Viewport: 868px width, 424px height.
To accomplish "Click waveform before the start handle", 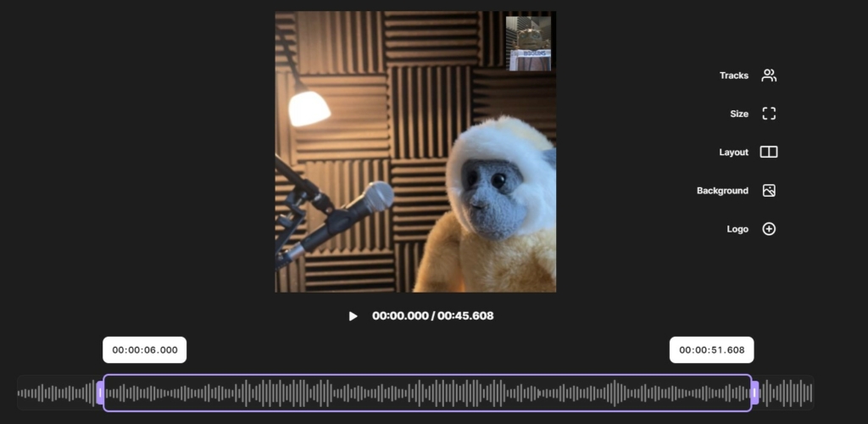I will click(57, 393).
